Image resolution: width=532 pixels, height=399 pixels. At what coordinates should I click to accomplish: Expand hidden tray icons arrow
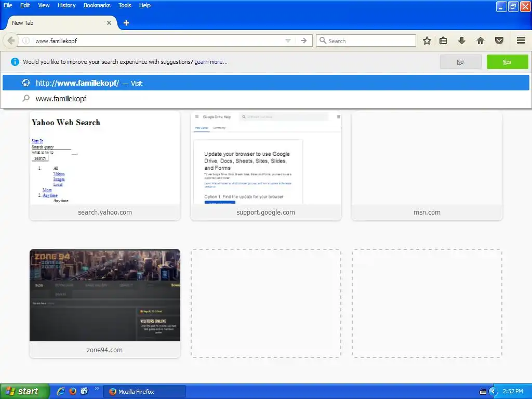click(x=493, y=392)
